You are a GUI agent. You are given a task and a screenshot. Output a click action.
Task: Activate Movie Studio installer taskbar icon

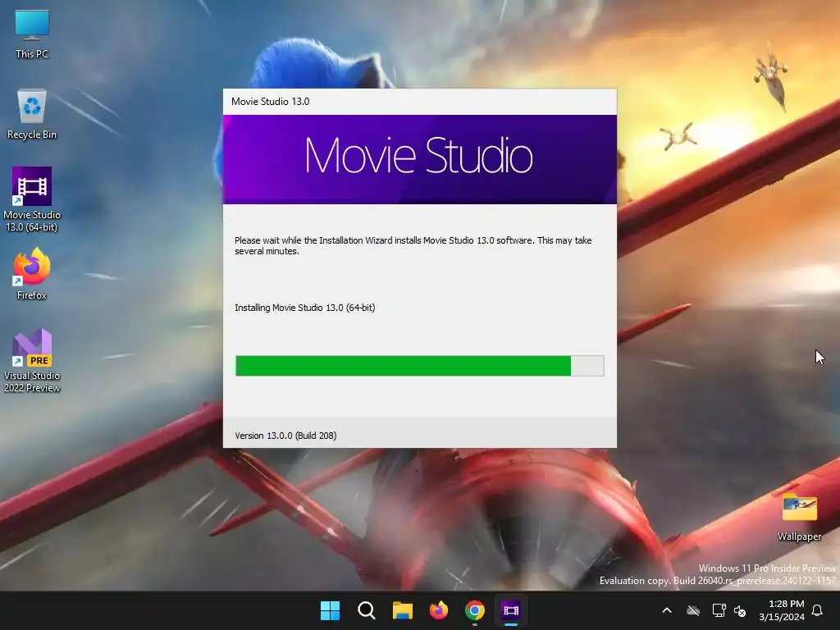[511, 610]
